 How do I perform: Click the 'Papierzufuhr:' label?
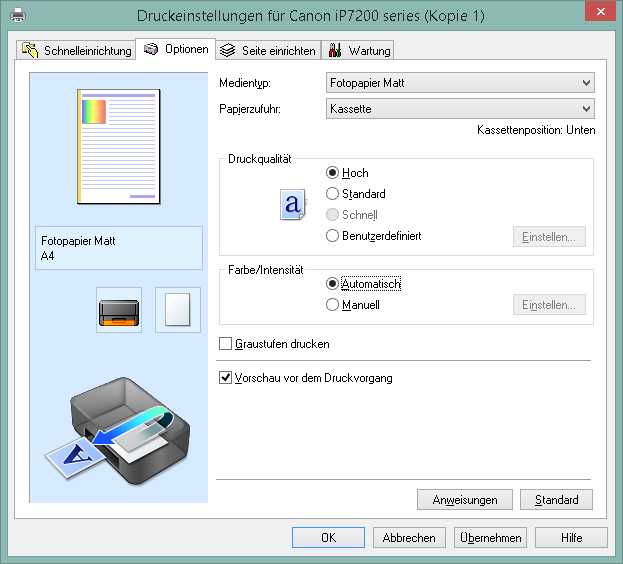[250, 109]
